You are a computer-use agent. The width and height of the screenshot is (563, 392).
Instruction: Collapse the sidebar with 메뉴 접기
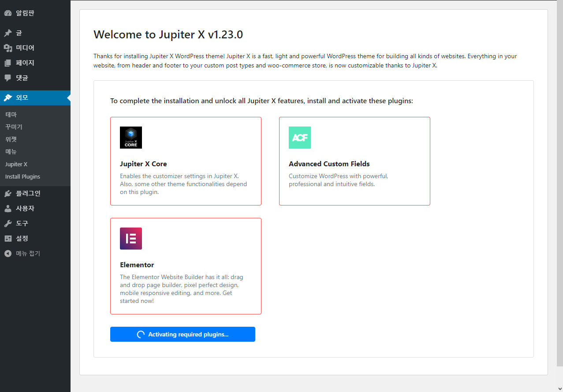pos(35,254)
